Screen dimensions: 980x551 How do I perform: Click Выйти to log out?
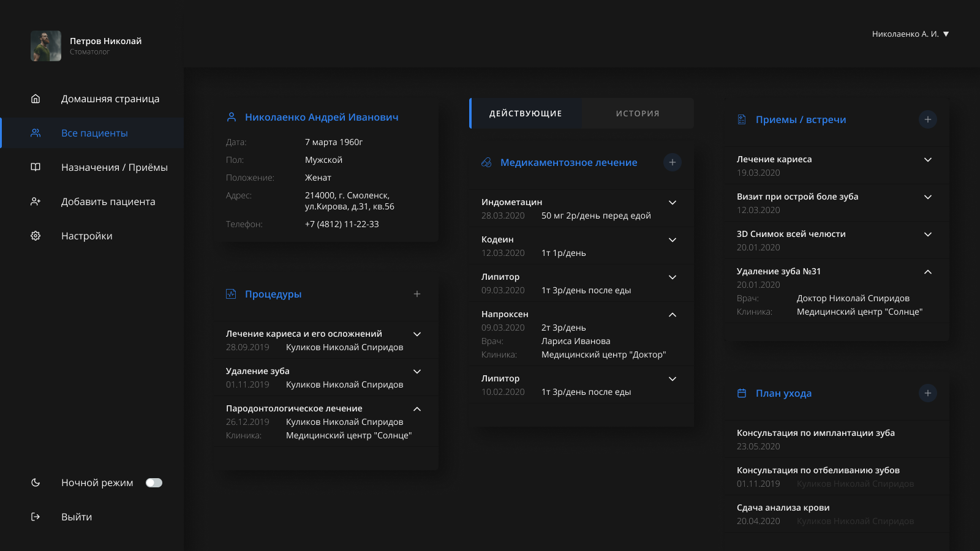[x=77, y=517]
